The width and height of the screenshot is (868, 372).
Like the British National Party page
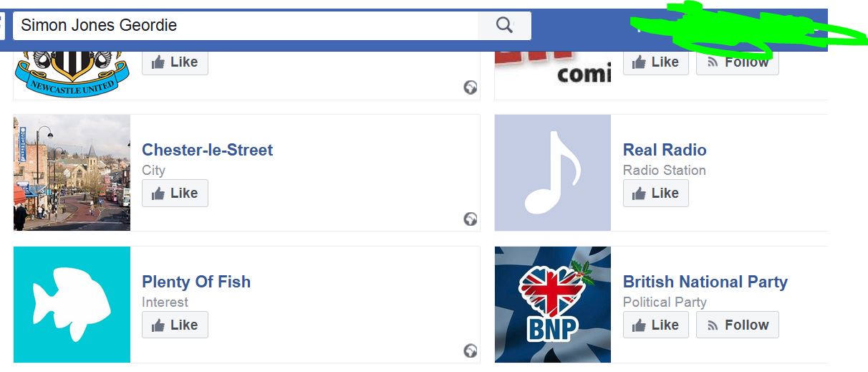point(655,325)
